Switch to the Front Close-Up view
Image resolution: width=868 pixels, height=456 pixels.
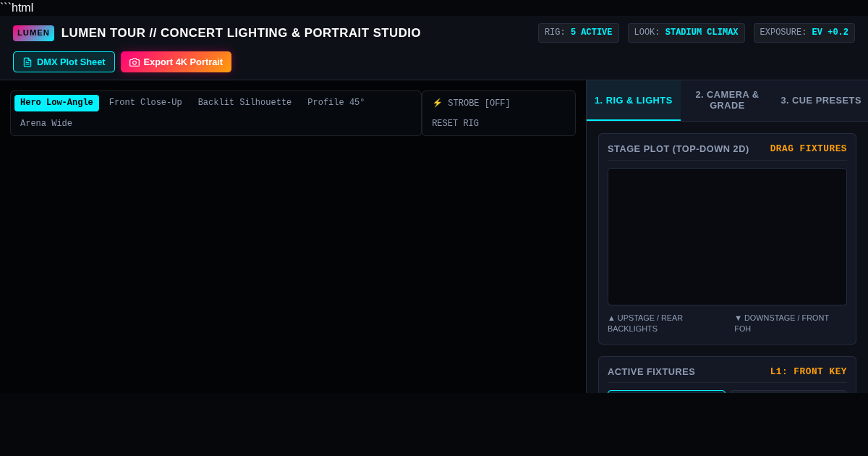point(145,103)
